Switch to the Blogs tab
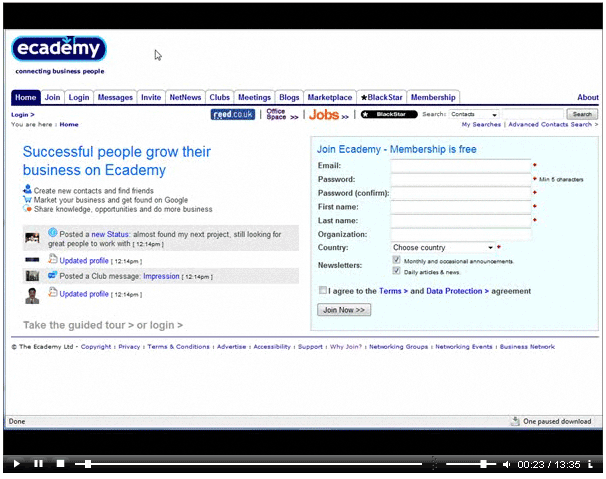The height and width of the screenshot is (479, 606). (x=289, y=97)
